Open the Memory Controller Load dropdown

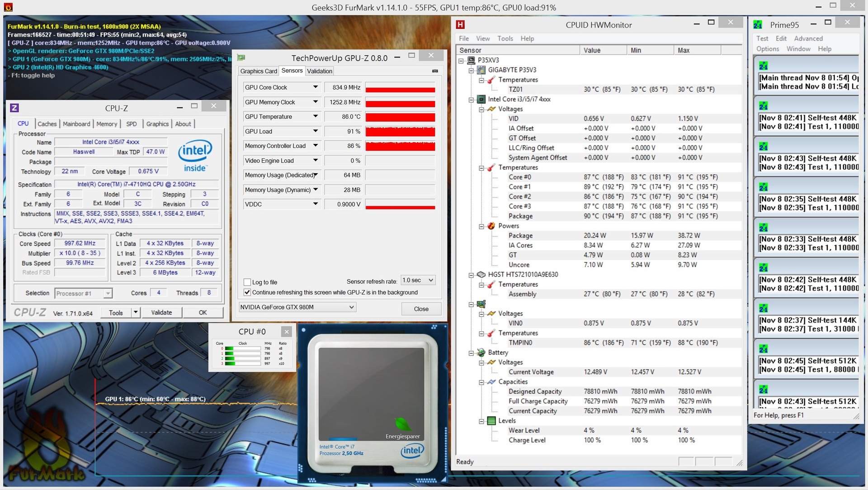[316, 146]
